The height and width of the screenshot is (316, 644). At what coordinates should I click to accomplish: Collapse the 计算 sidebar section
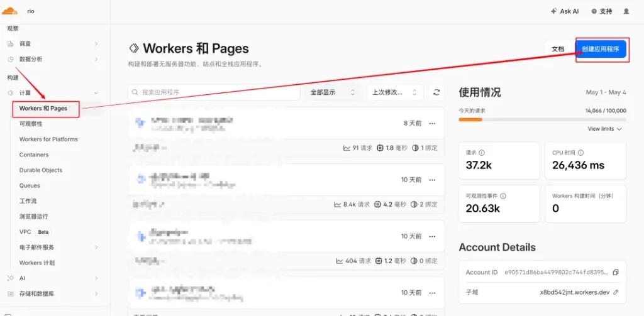tap(96, 93)
